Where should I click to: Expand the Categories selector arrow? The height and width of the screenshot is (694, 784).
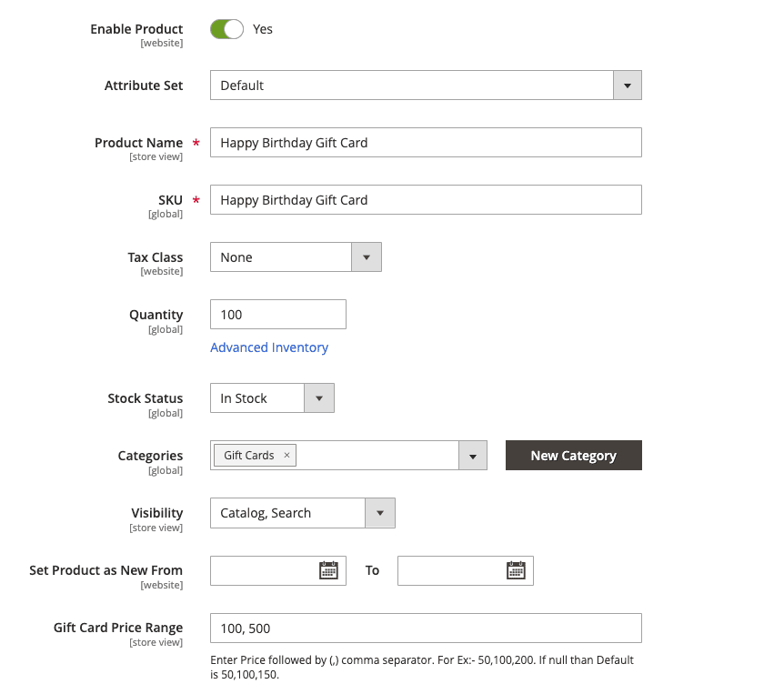click(x=473, y=455)
